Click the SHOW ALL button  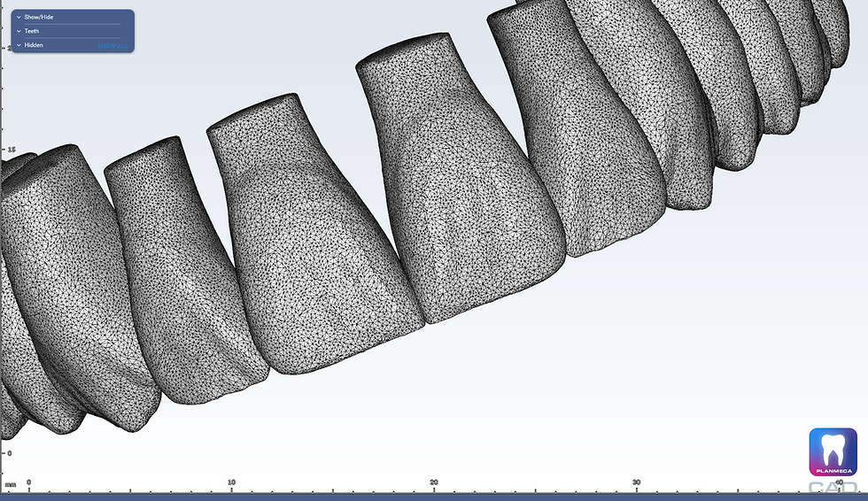pos(112,46)
